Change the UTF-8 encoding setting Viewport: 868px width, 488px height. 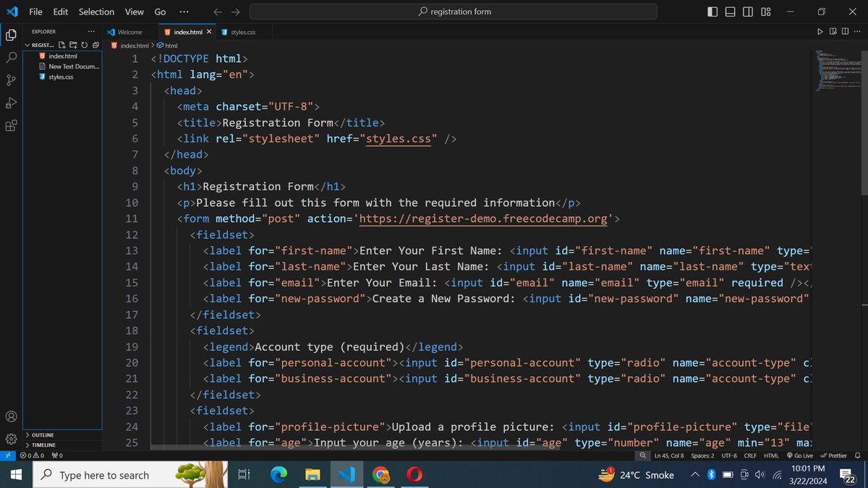729,455
